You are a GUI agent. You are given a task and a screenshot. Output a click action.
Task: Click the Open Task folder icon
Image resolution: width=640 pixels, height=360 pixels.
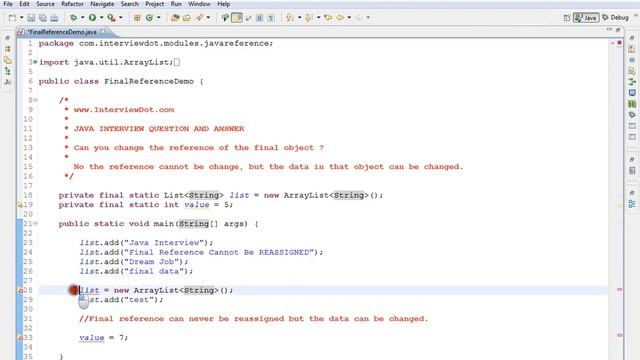pos(187,18)
